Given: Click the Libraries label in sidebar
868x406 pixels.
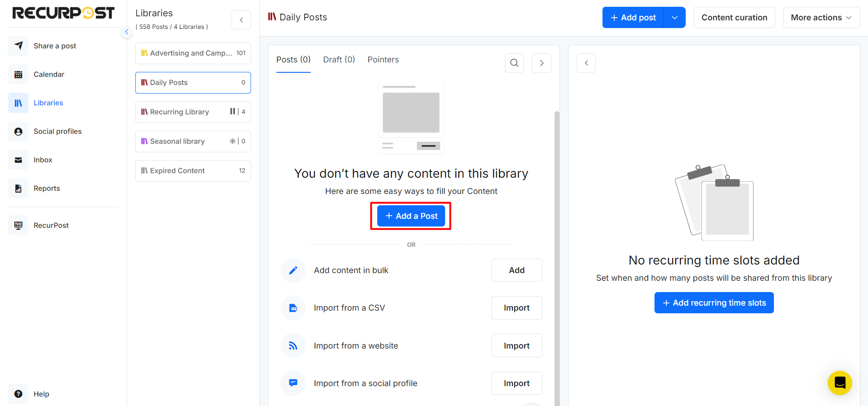Looking at the screenshot, I should tap(48, 103).
